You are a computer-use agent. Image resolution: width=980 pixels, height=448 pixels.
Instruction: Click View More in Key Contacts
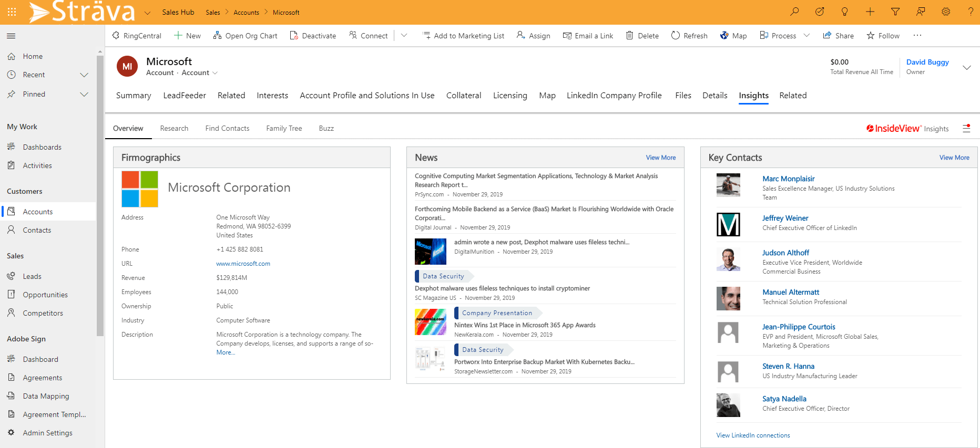pyautogui.click(x=954, y=158)
